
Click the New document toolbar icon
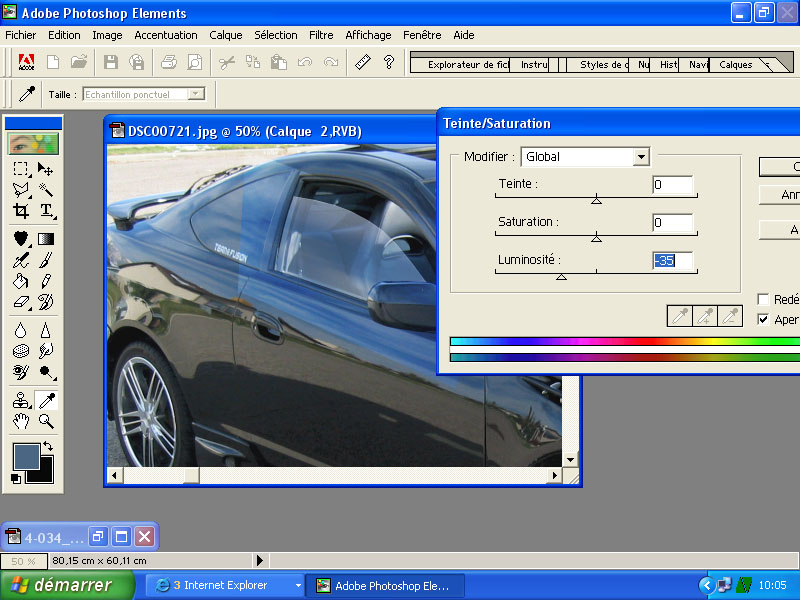tap(53, 62)
